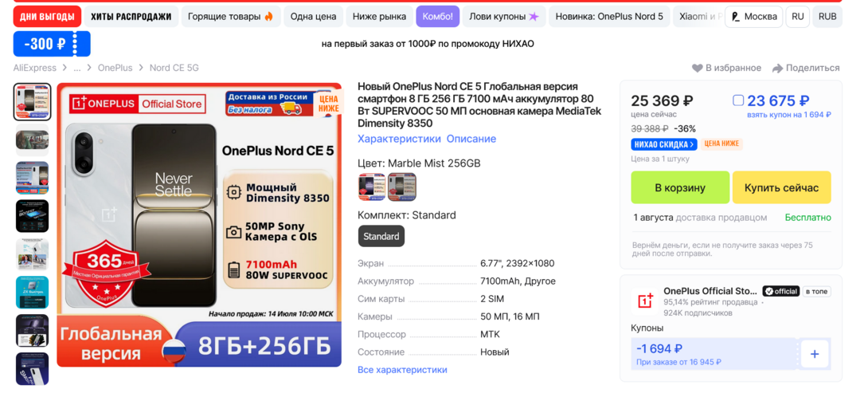Click the AliExpress breadcrumb link
The height and width of the screenshot is (397, 868).
tap(35, 69)
